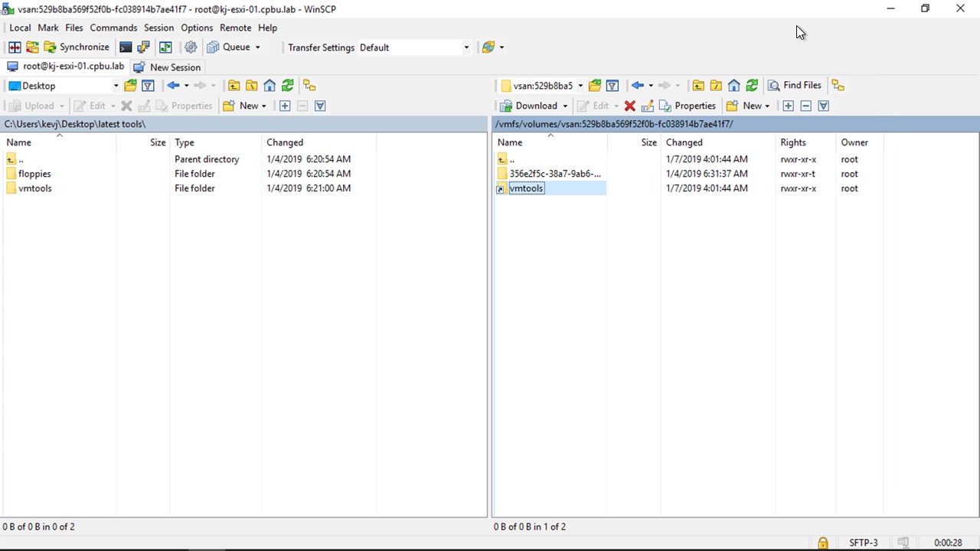Expand the Queue dropdown arrow

257,47
